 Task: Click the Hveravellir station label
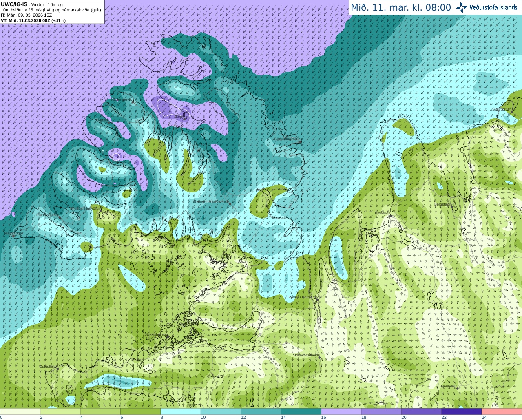tap(448, 386)
